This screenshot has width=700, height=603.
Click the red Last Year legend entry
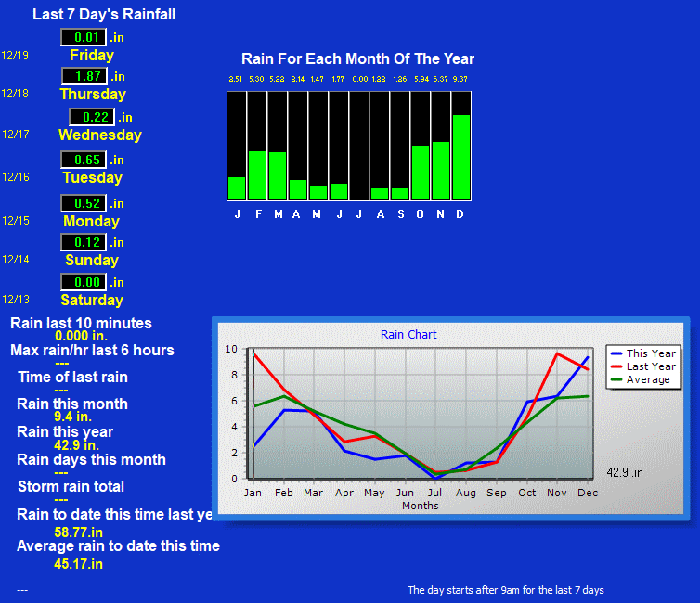point(642,366)
